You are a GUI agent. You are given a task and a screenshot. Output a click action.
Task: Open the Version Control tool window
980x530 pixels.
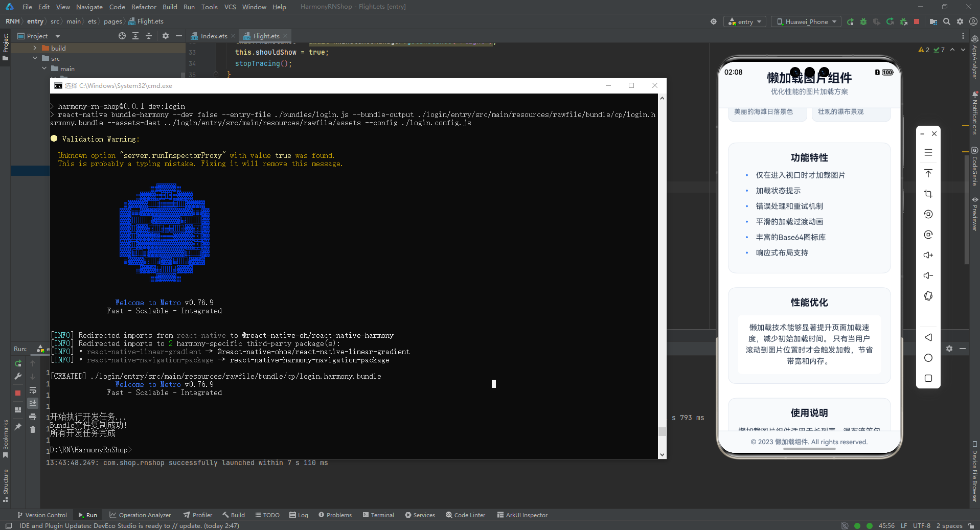(x=42, y=515)
